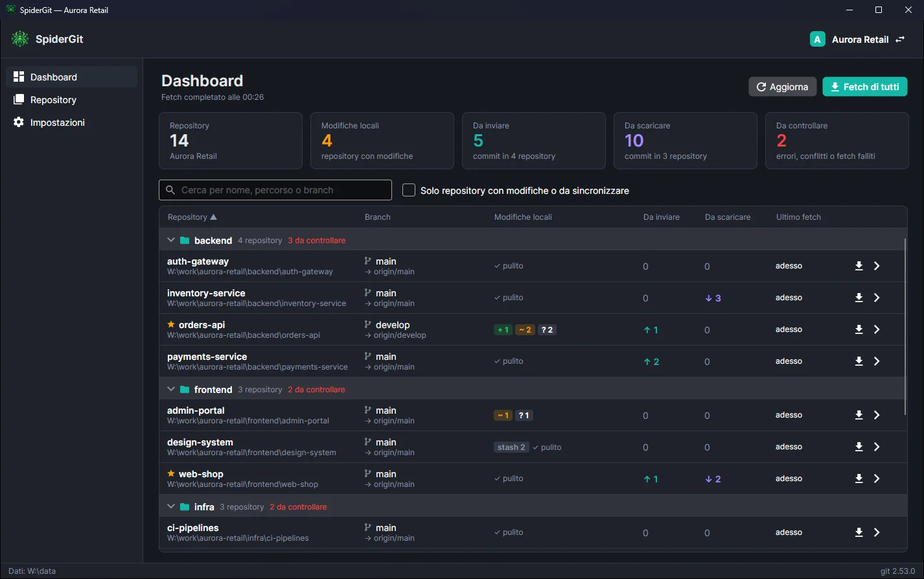Click the develop branch label of orders-api
This screenshot has width=924, height=579.
(393, 325)
